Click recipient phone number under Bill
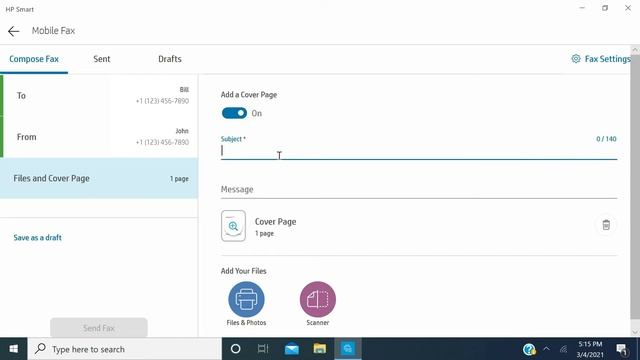Image resolution: width=640 pixels, height=360 pixels. point(162,101)
